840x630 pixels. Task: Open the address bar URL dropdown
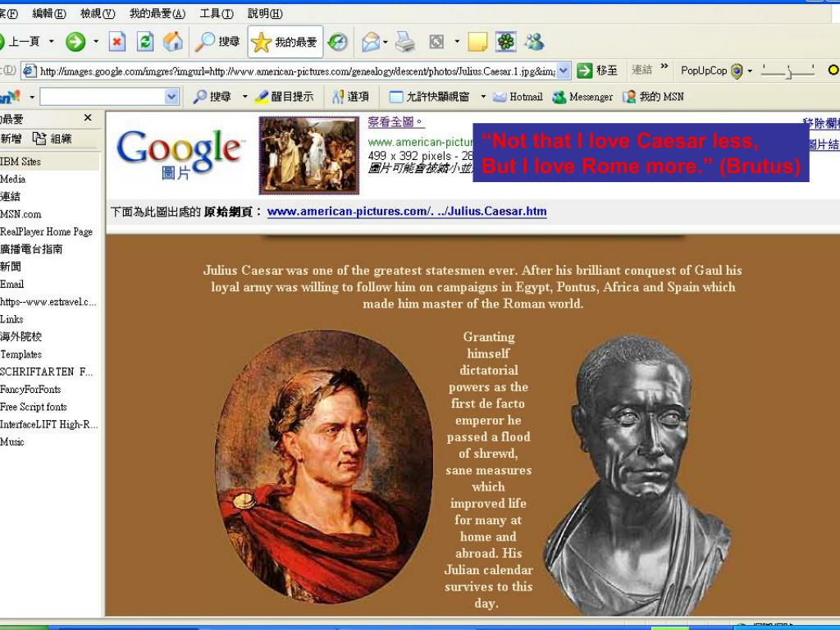(x=564, y=71)
